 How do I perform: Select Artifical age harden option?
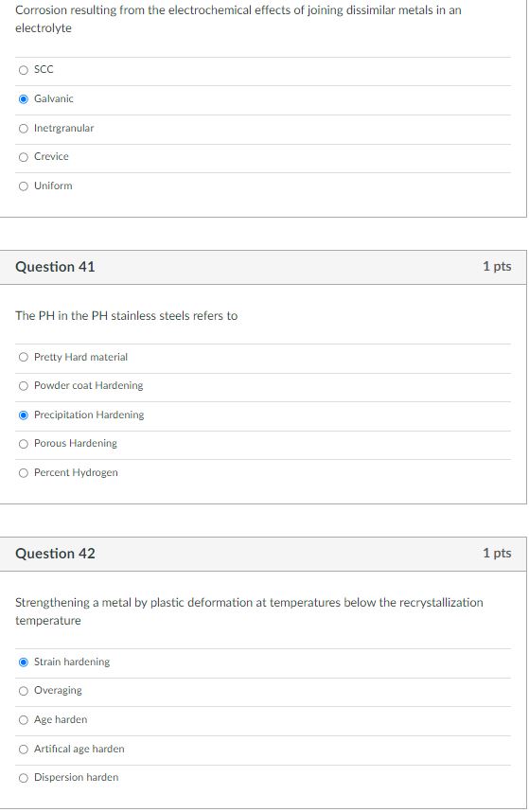(x=24, y=750)
